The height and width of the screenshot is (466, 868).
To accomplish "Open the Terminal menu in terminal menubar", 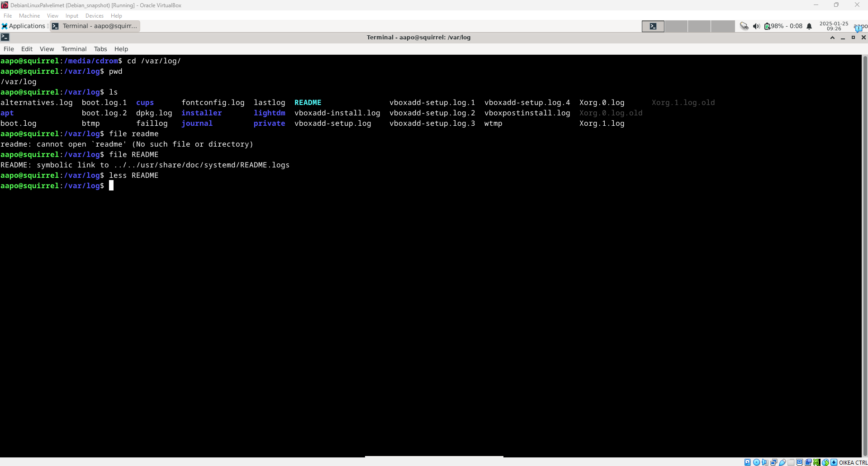I will tap(74, 49).
